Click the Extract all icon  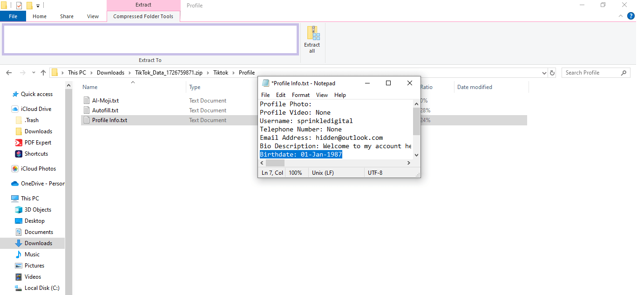pyautogui.click(x=312, y=39)
